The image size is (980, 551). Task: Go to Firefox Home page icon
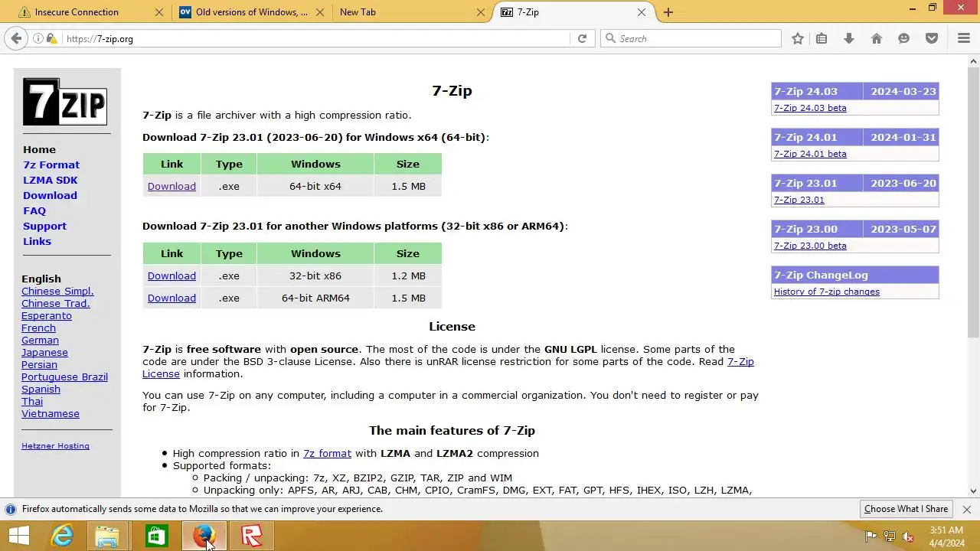click(x=876, y=38)
